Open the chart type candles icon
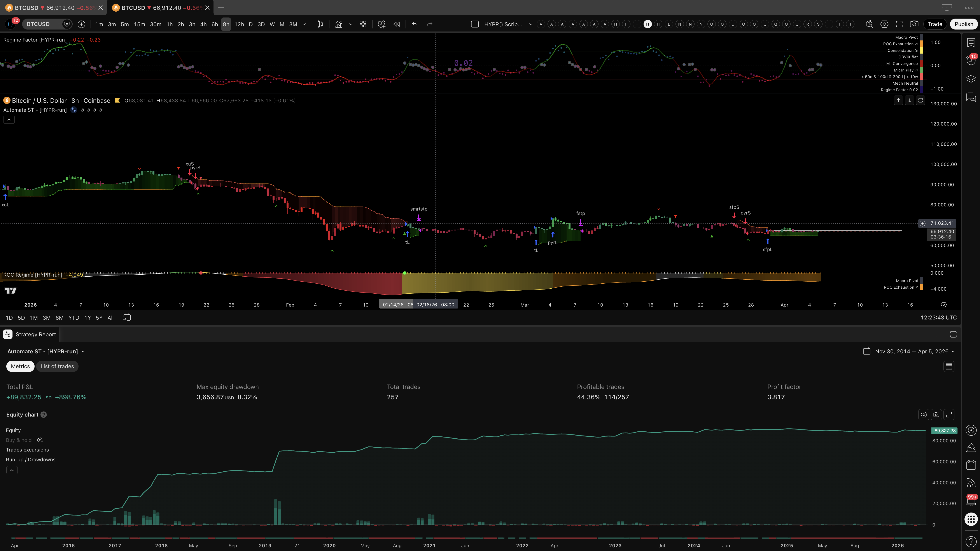The image size is (980, 551). pyautogui.click(x=320, y=24)
